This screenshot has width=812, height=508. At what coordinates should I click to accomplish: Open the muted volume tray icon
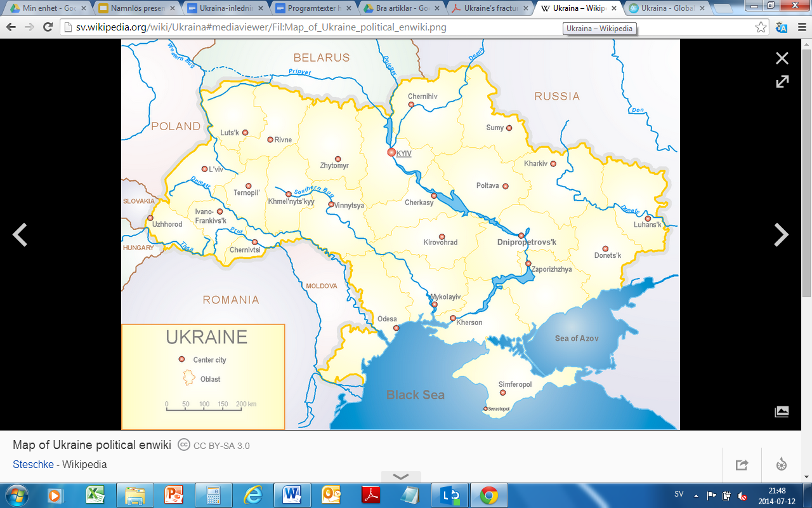[x=742, y=495]
